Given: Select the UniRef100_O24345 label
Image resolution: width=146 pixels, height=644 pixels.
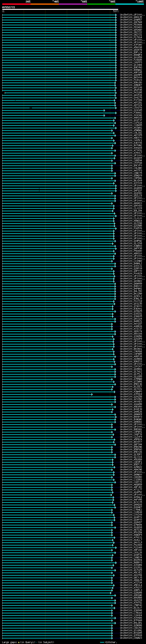Looking at the screenshot, I should [x=131, y=110].
